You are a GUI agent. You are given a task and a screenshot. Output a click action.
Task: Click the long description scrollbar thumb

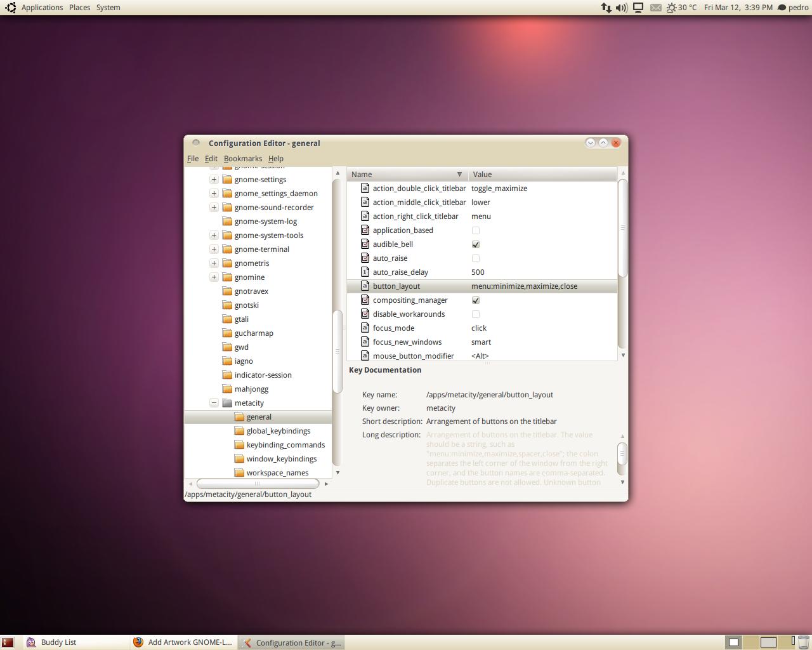click(x=622, y=453)
